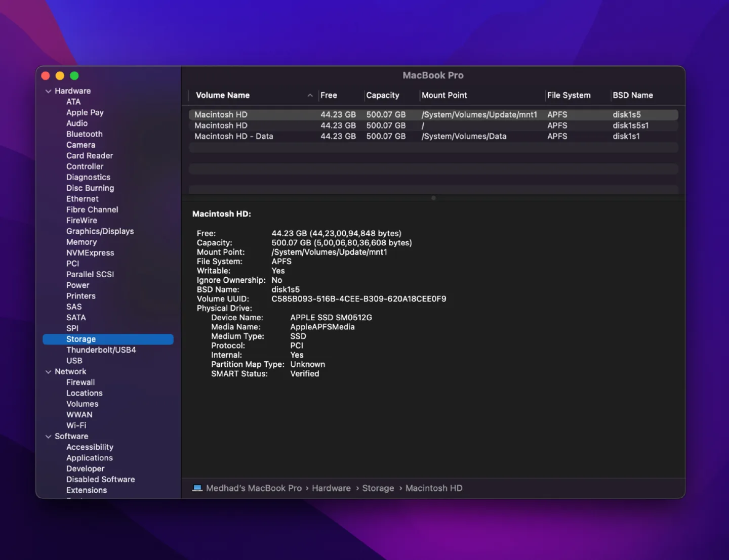Open the Camera hardware section
Image resolution: width=729 pixels, height=560 pixels.
80,145
